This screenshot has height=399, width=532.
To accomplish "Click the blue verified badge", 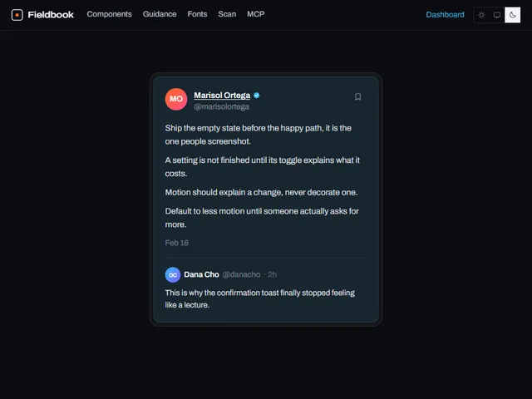I will [x=257, y=96].
